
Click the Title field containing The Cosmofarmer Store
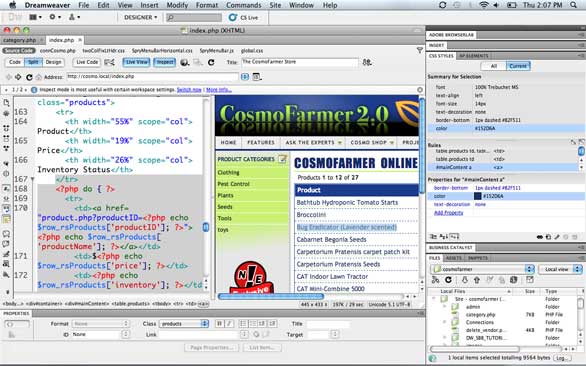point(299,62)
